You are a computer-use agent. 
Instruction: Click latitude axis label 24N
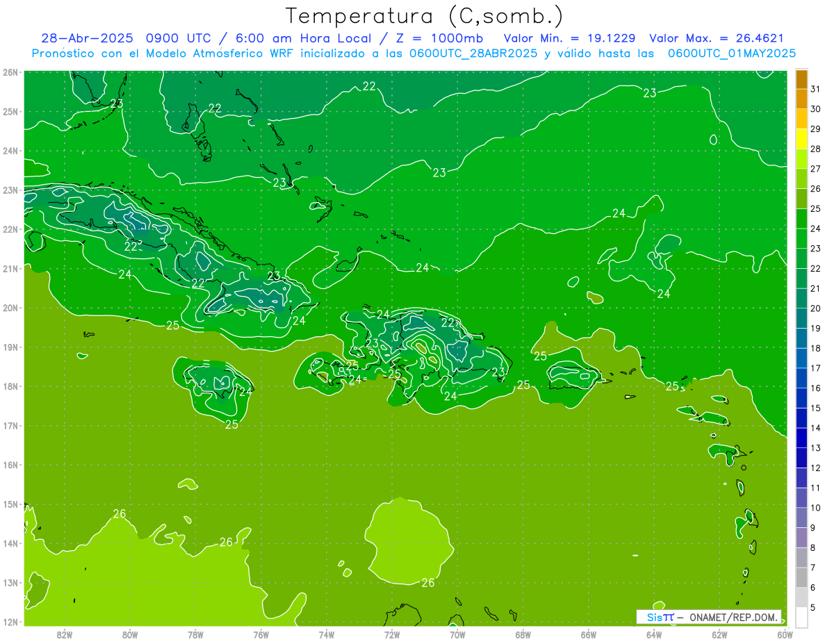pyautogui.click(x=10, y=151)
